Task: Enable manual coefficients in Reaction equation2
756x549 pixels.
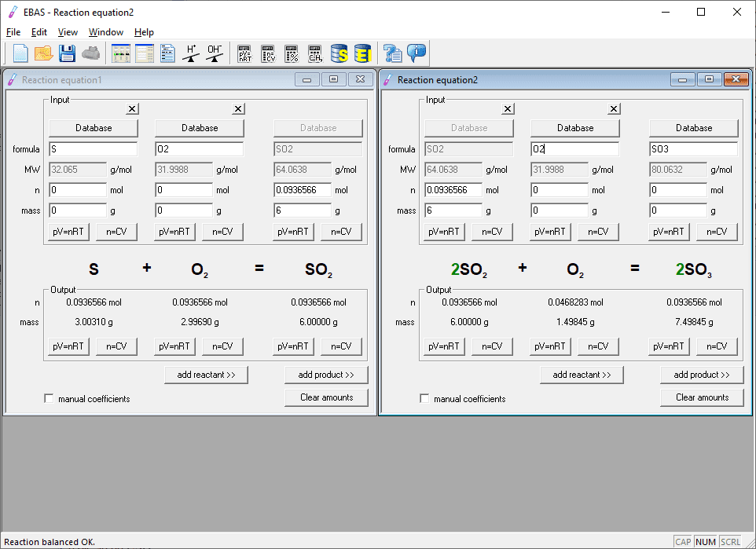Action: pos(425,399)
